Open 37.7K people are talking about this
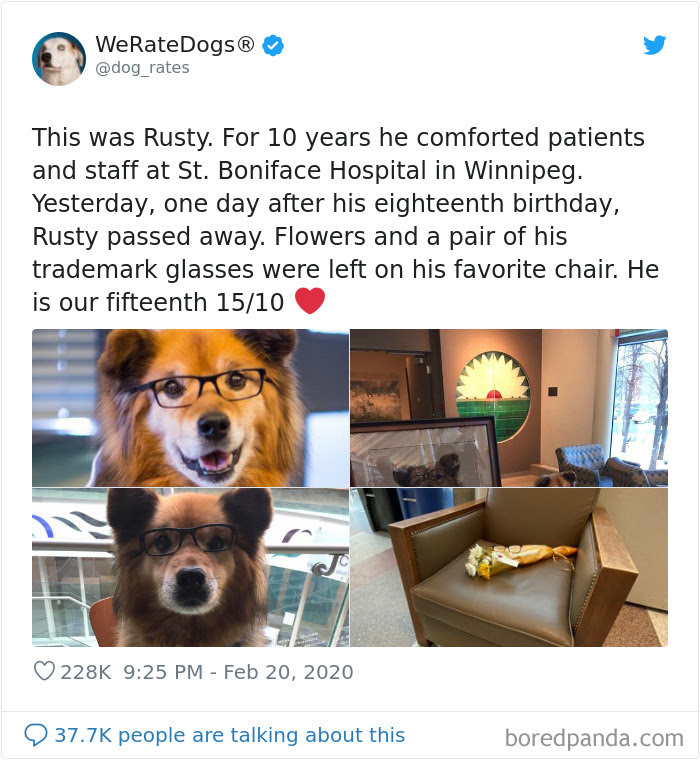Image resolution: width=700 pixels, height=760 pixels. click(x=230, y=735)
